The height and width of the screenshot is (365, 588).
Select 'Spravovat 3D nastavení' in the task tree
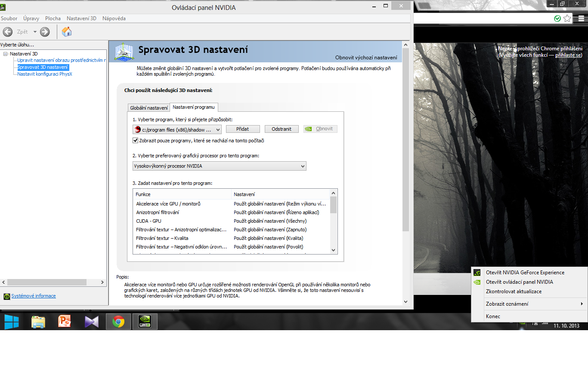coord(43,67)
